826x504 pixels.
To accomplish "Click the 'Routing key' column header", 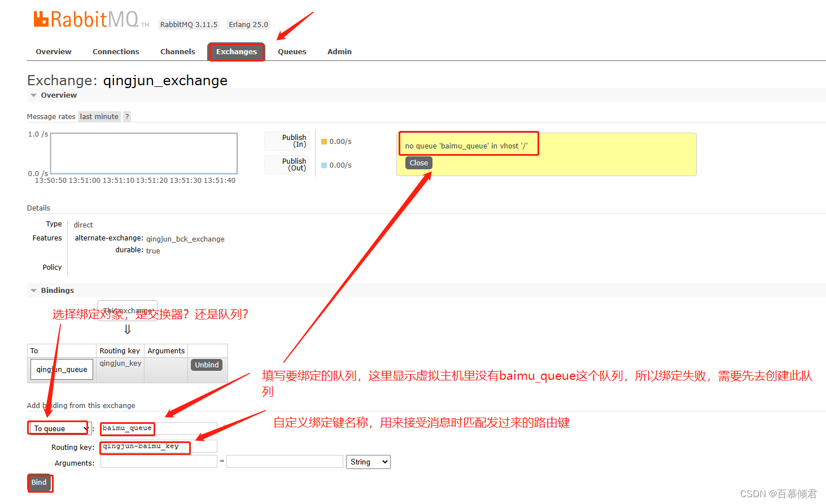I will coord(120,350).
